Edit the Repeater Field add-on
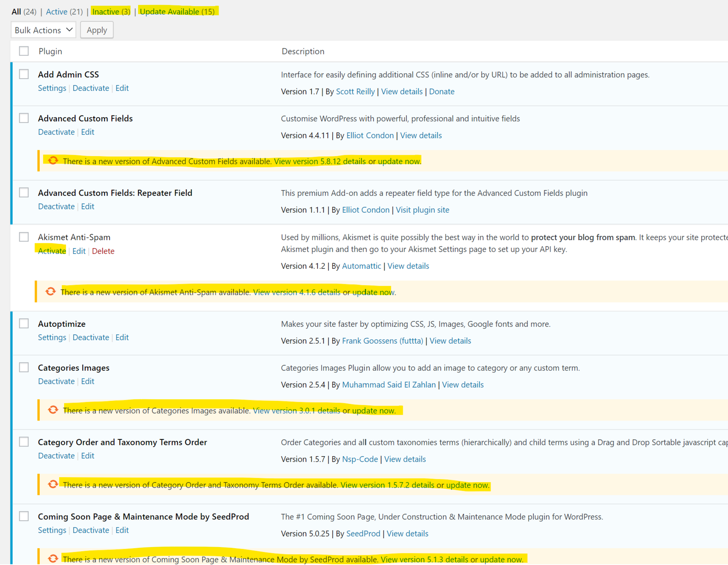The image size is (728, 565). click(87, 206)
